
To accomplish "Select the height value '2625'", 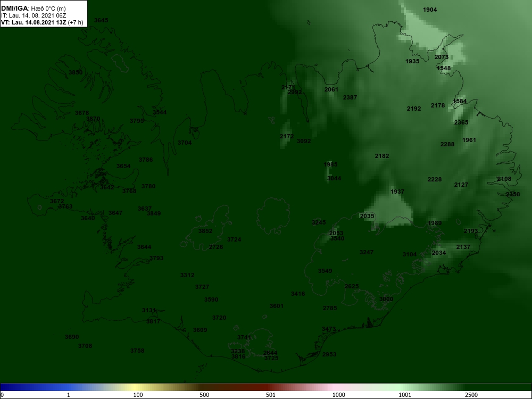I will (352, 286).
